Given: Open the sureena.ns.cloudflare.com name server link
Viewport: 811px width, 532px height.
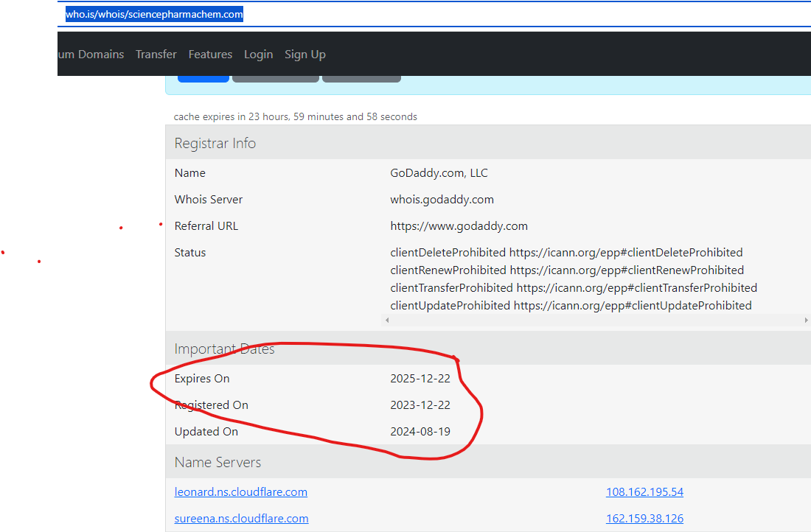Looking at the screenshot, I should pyautogui.click(x=241, y=519).
